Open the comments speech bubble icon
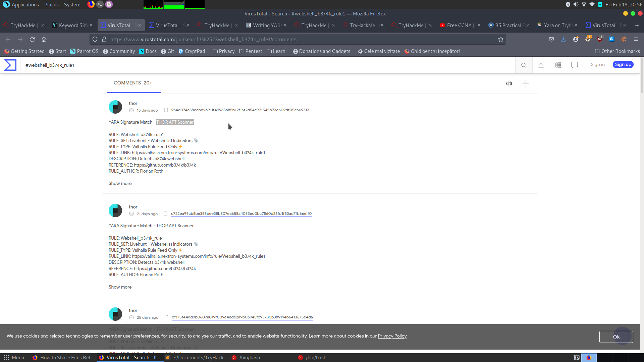This screenshot has height=362, width=644. pyautogui.click(x=574, y=65)
